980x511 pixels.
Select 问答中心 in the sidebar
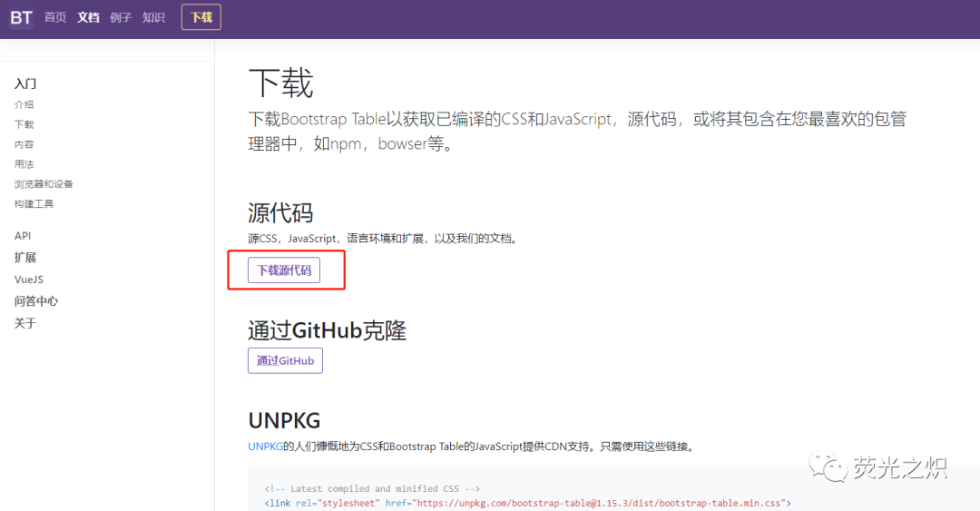36,301
